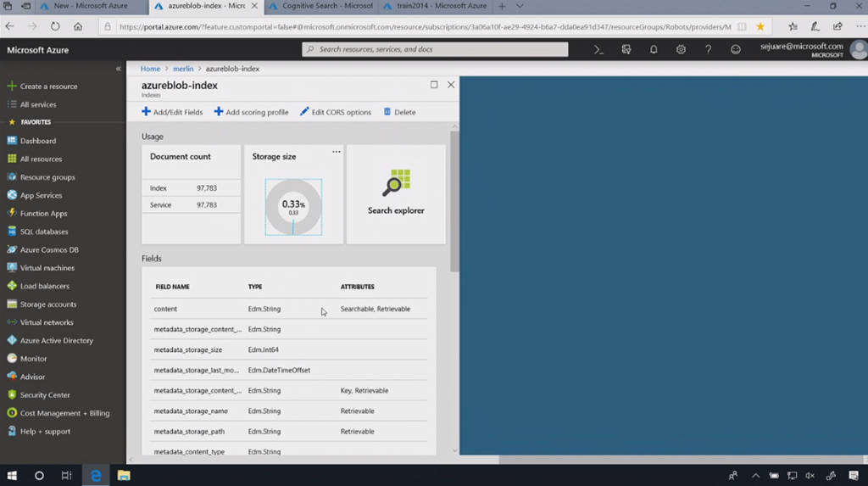
Task: Click the notifications bell icon
Action: tap(654, 50)
